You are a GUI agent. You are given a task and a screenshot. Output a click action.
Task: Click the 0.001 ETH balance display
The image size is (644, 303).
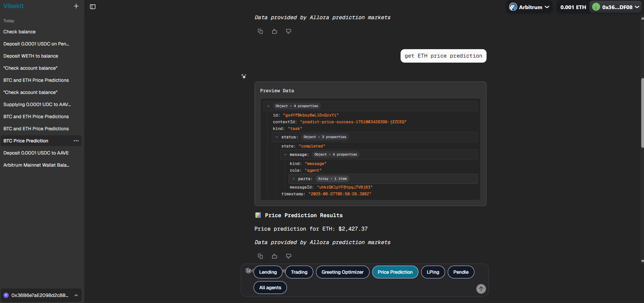573,7
